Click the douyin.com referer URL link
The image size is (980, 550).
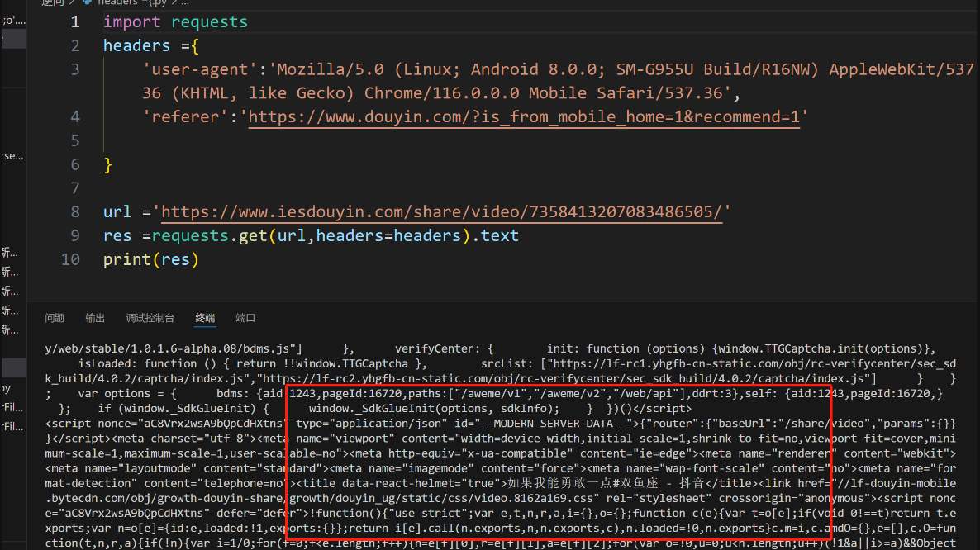[x=524, y=117]
